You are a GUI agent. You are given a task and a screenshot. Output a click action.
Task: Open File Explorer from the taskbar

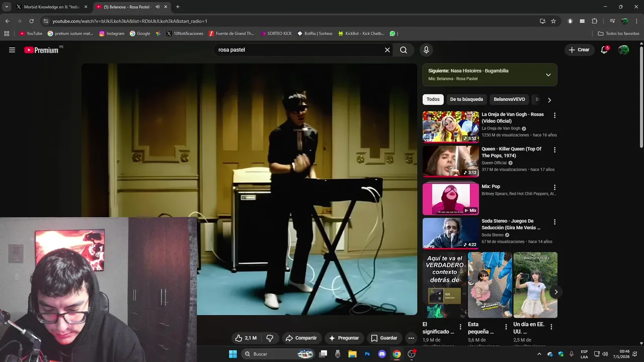click(353, 354)
